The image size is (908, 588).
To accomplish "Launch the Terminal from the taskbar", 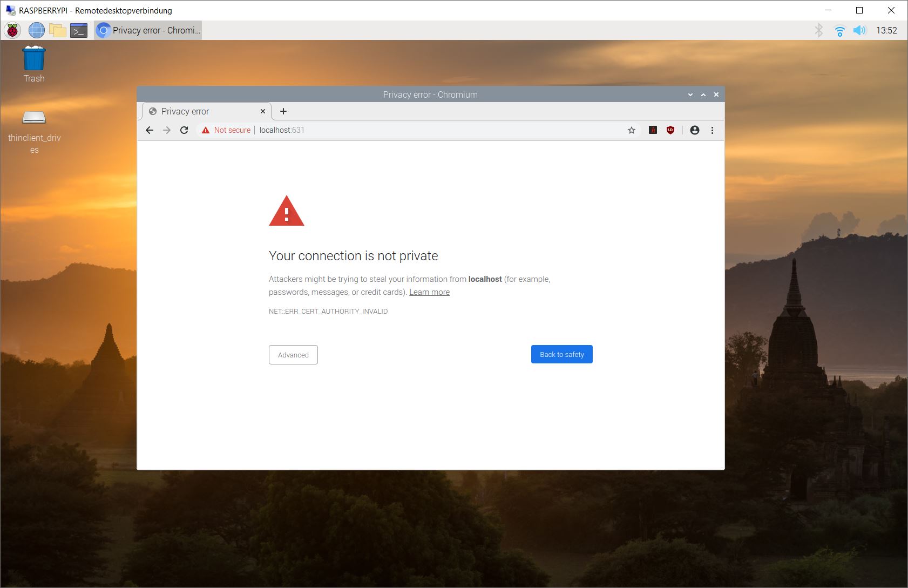I will point(79,30).
